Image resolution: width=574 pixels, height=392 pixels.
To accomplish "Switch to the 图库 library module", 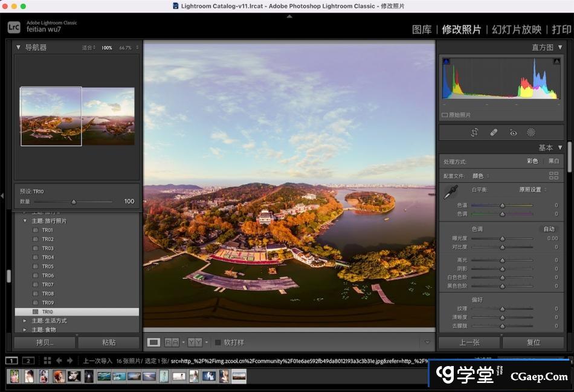I will (422, 29).
